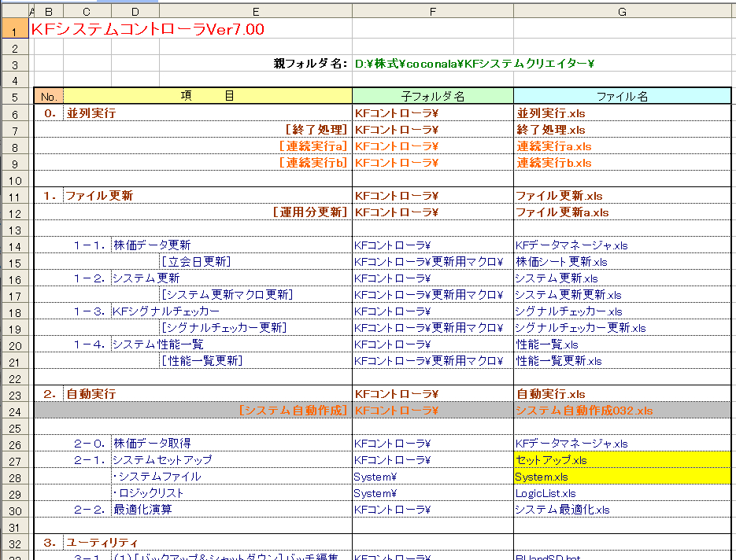Click the '最適化演算' item cell

pyautogui.click(x=142, y=510)
